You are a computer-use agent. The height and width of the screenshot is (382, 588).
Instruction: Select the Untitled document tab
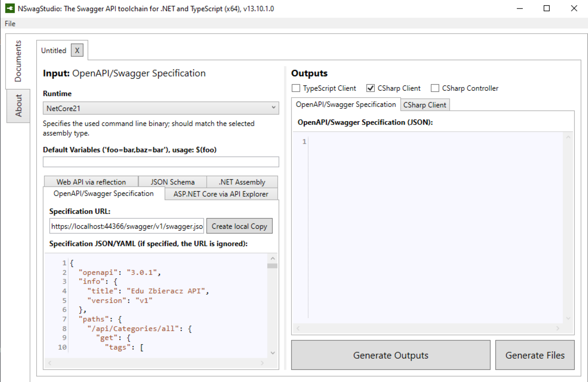pyautogui.click(x=54, y=51)
